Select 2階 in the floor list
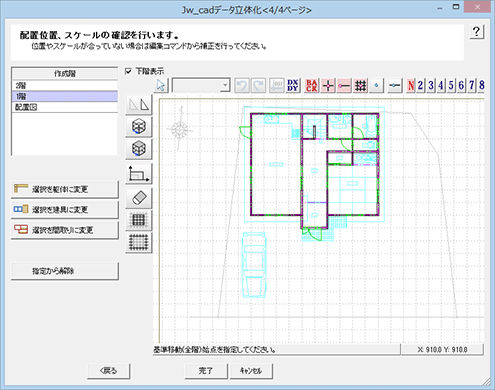495x390 pixels. (65, 86)
